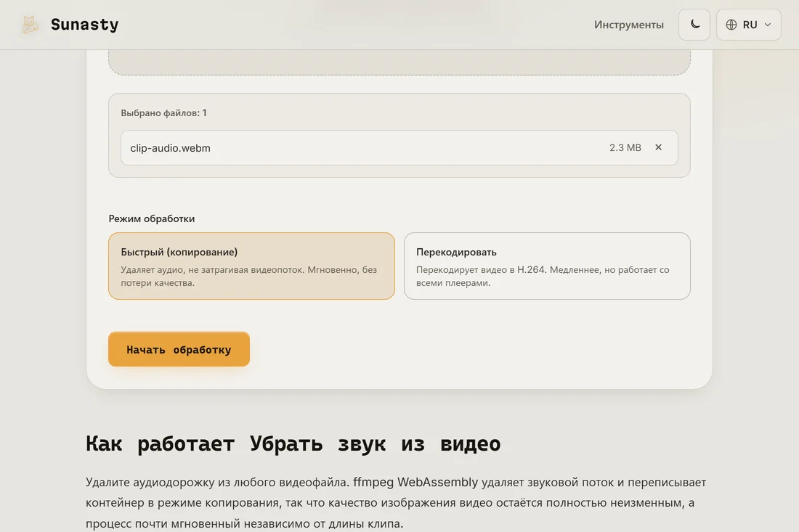Click the globe language icon
The height and width of the screenshot is (532, 799).
(x=731, y=25)
